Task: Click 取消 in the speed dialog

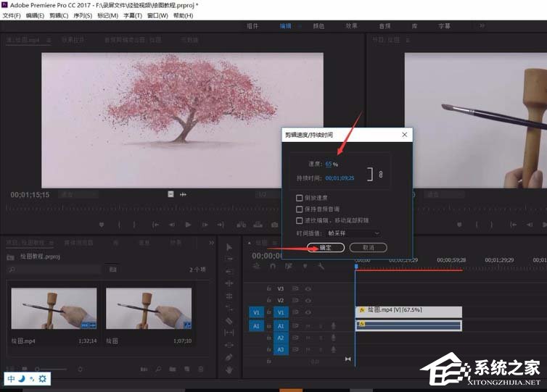Action: [368, 248]
